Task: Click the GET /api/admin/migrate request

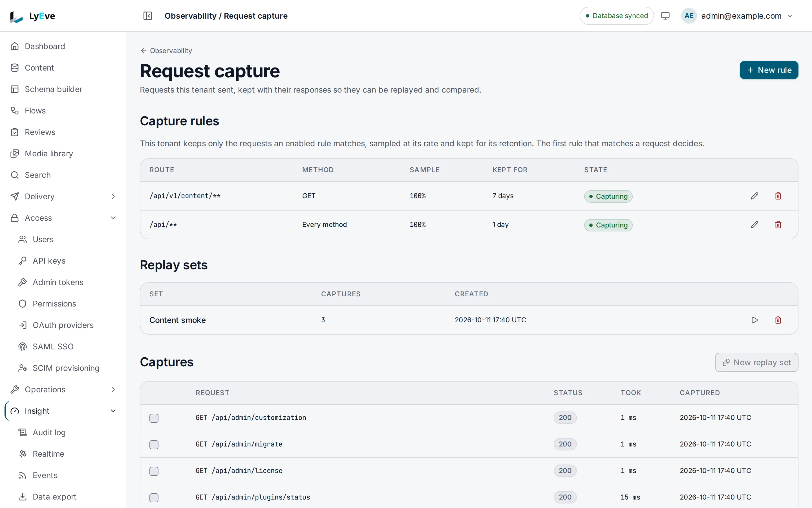Action: pos(239,444)
